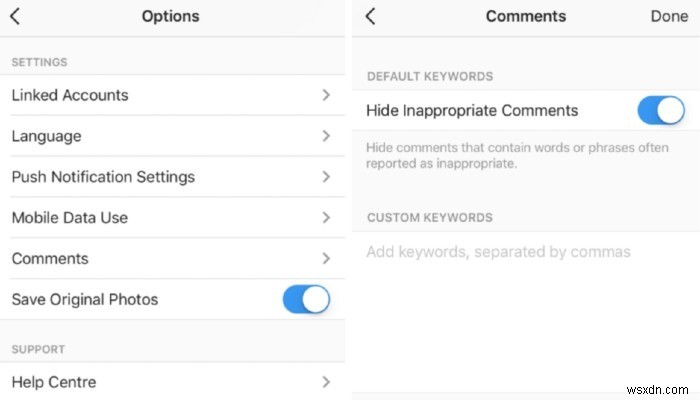
Task: Tap the chevron on the Comments row
Action: tap(326, 259)
